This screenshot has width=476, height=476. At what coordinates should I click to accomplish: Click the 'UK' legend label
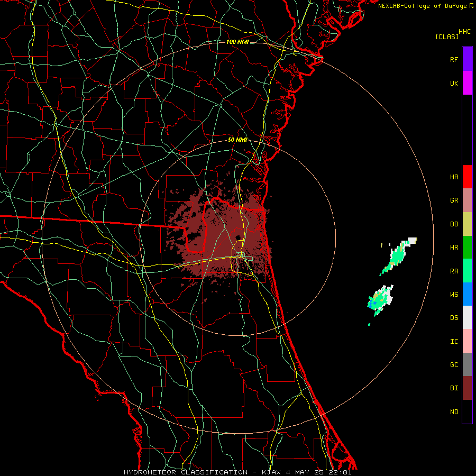(x=454, y=84)
